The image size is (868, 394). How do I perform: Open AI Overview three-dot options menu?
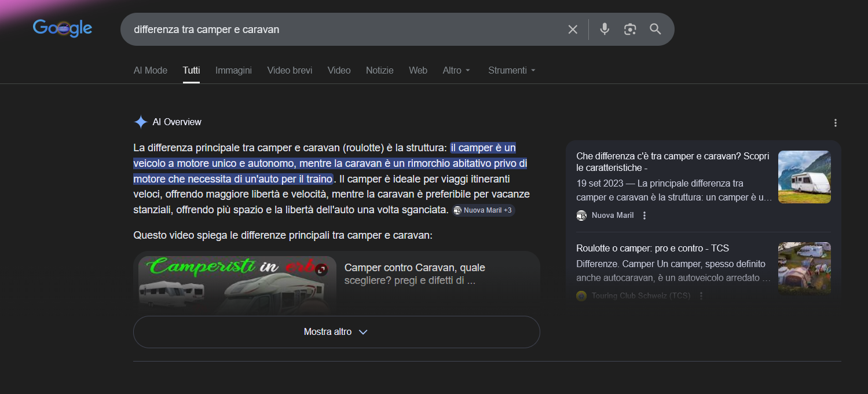click(835, 123)
